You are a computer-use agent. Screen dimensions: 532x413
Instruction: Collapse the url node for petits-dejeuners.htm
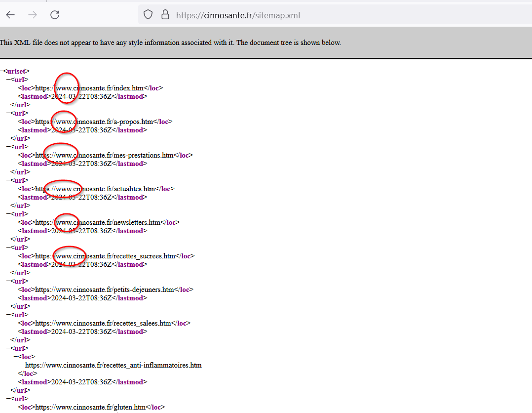click(x=8, y=281)
